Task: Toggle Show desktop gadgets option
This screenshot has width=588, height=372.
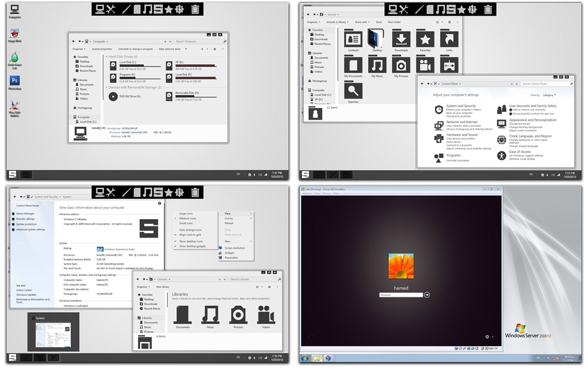Action: pyautogui.click(x=192, y=246)
